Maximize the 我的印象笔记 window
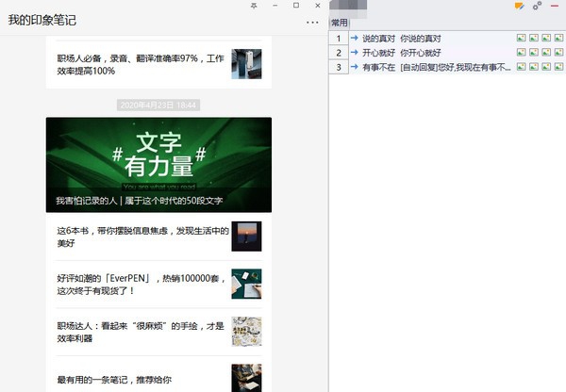566x392 pixels. coord(296,6)
